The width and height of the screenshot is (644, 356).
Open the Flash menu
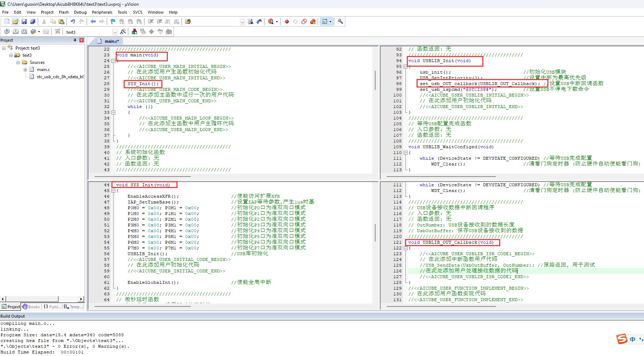[x=64, y=12]
